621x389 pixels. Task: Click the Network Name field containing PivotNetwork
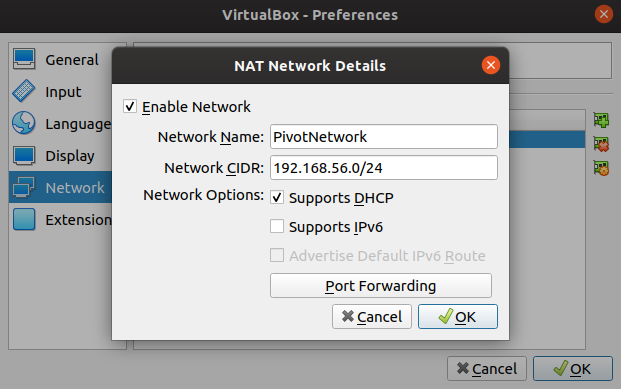coord(384,137)
